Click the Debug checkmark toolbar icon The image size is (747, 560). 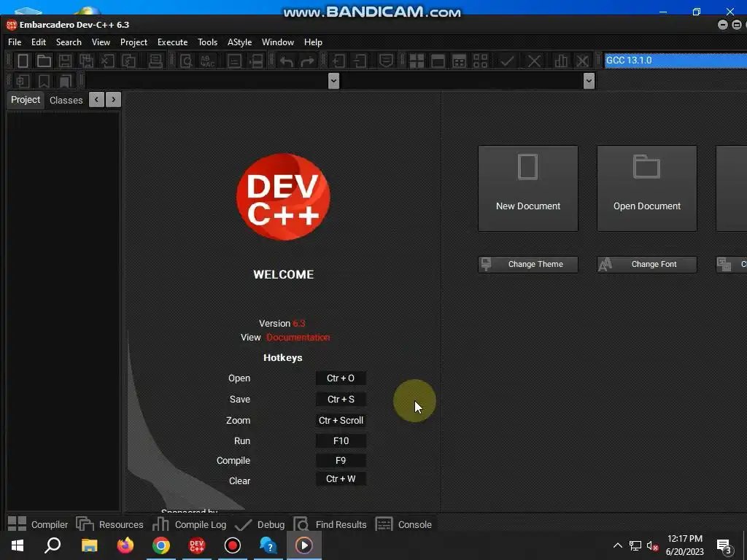click(x=507, y=61)
